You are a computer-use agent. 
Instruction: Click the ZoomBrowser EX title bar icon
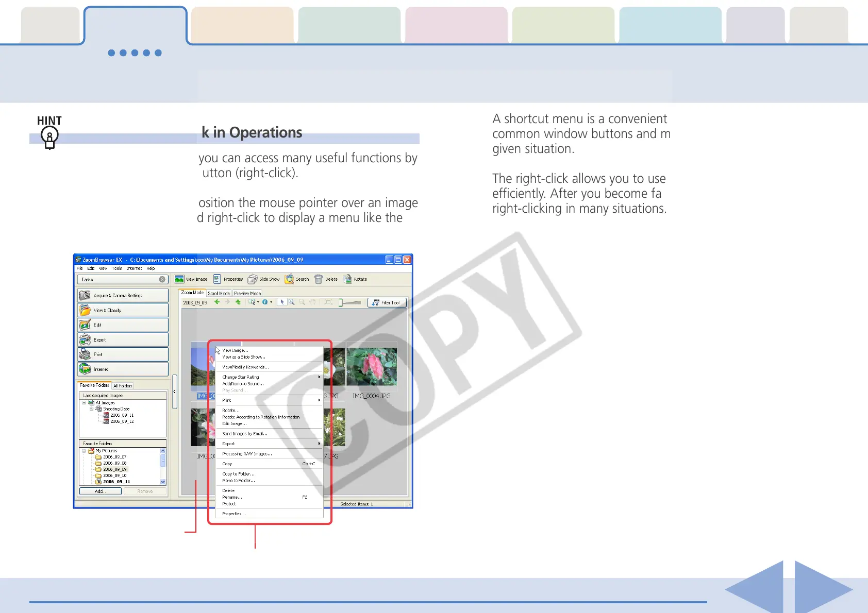point(78,260)
